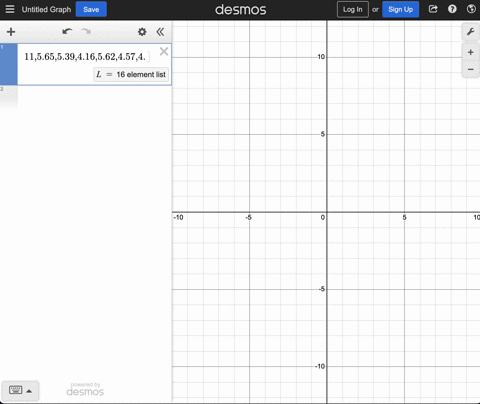This screenshot has height=404, width=480.
Task: Zoom out the graph with minus
Action: [x=471, y=69]
